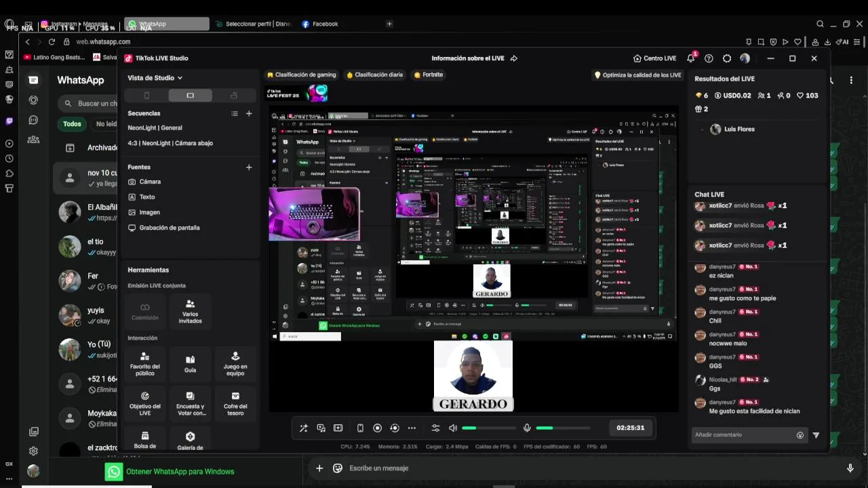This screenshot has width=868, height=488.
Task: Click the add-screen icon in bottom toolbar
Action: 338,428
